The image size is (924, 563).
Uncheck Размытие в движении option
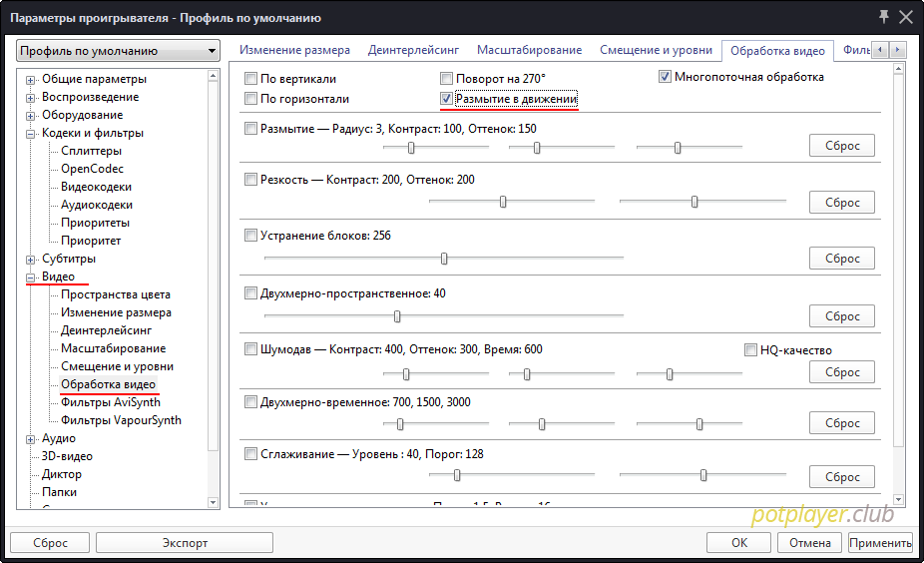446,99
